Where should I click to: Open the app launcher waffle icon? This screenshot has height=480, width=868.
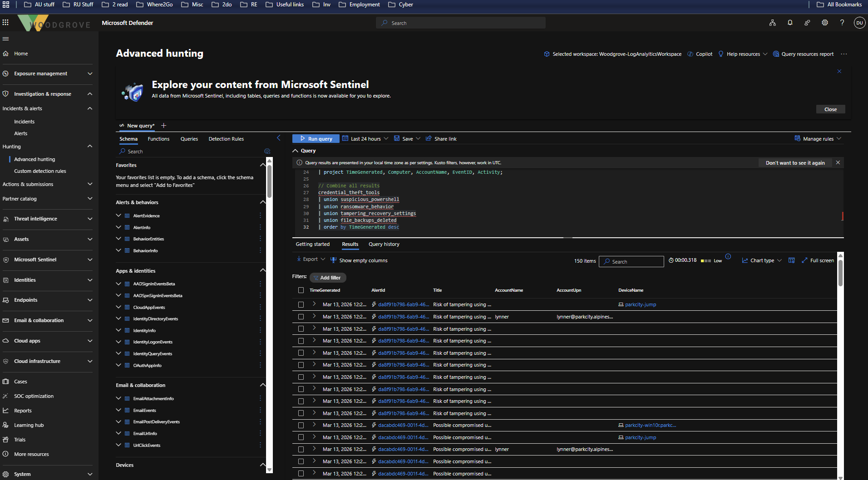(5, 23)
